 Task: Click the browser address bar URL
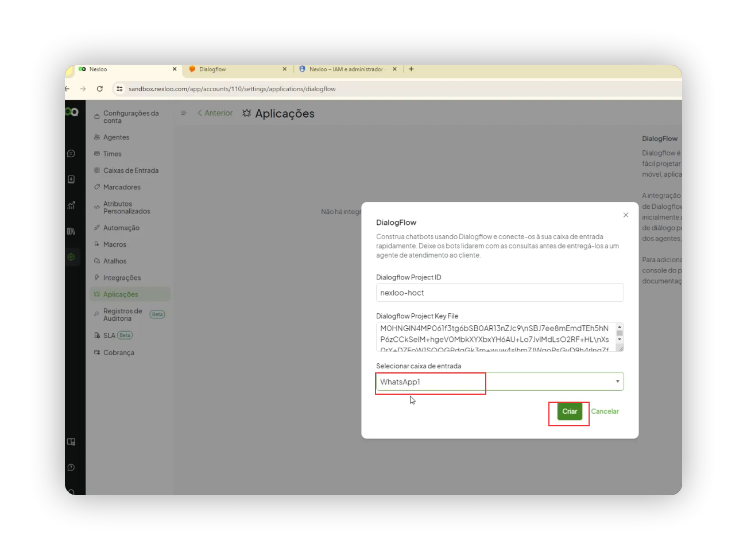pos(232,89)
